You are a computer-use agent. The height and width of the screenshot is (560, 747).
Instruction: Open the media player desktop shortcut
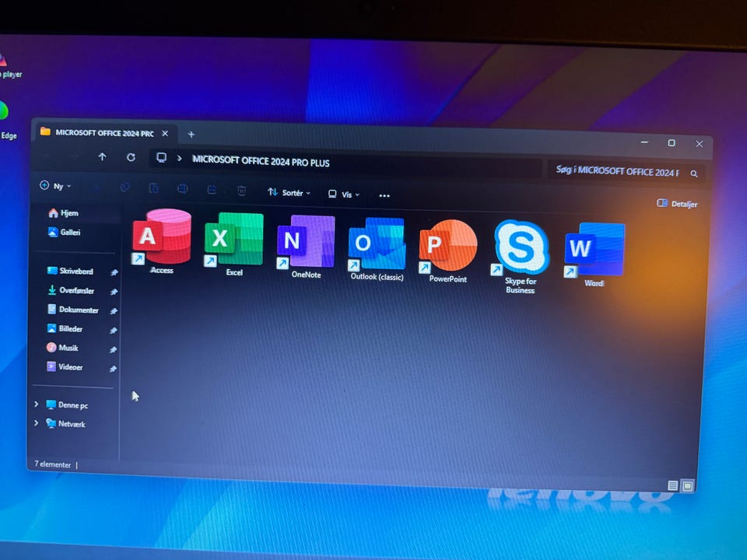click(x=9, y=65)
